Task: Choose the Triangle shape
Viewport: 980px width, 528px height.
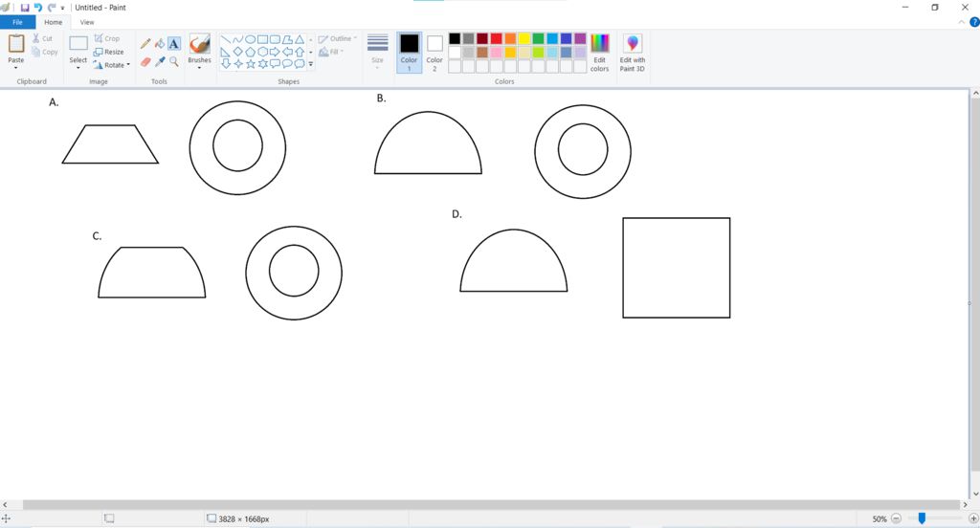Action: (300, 39)
